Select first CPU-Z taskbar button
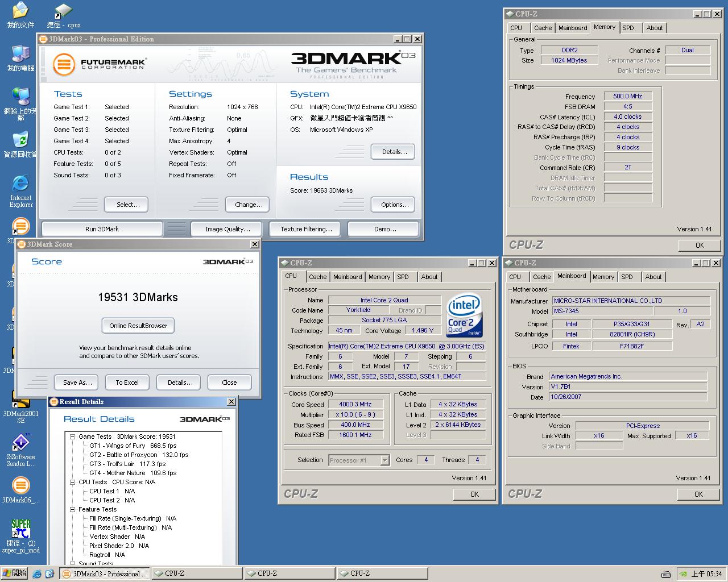 (x=197, y=573)
